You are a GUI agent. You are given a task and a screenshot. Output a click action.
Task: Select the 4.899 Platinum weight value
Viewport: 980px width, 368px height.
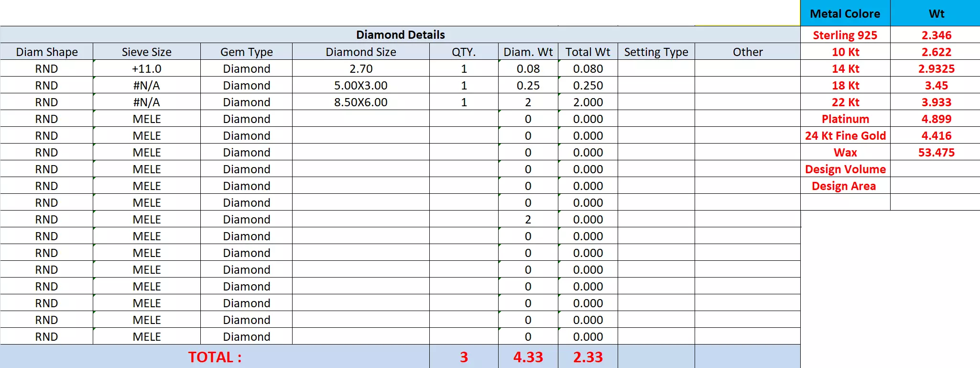click(x=936, y=119)
